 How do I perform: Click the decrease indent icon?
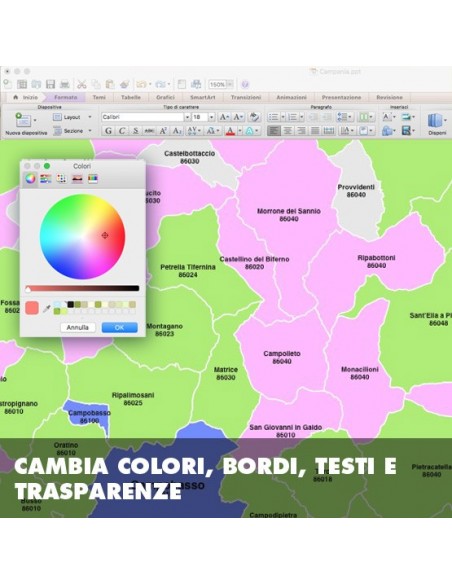click(313, 117)
